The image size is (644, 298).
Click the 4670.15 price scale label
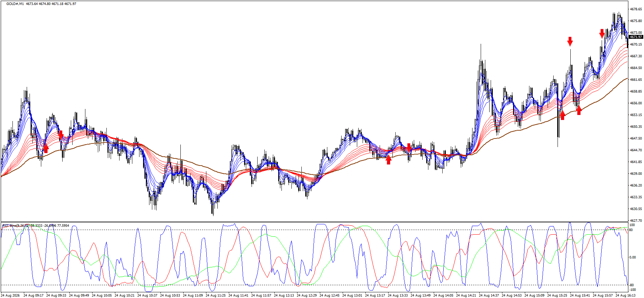click(636, 45)
